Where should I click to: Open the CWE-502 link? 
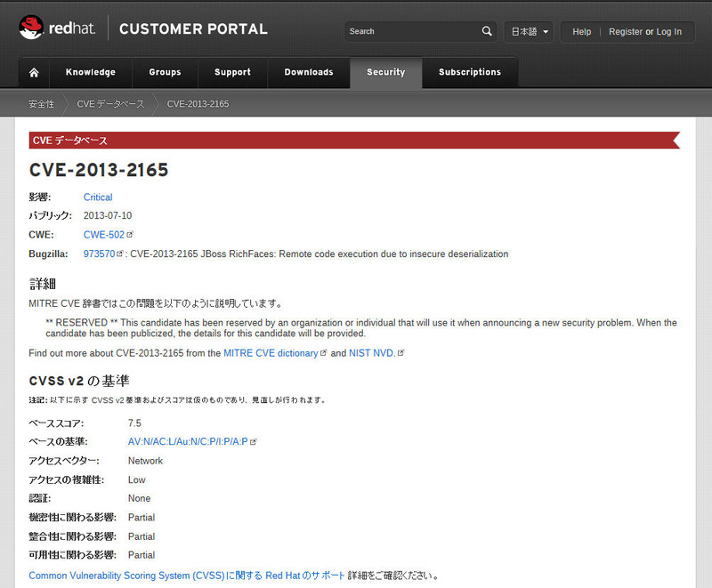pyautogui.click(x=104, y=235)
